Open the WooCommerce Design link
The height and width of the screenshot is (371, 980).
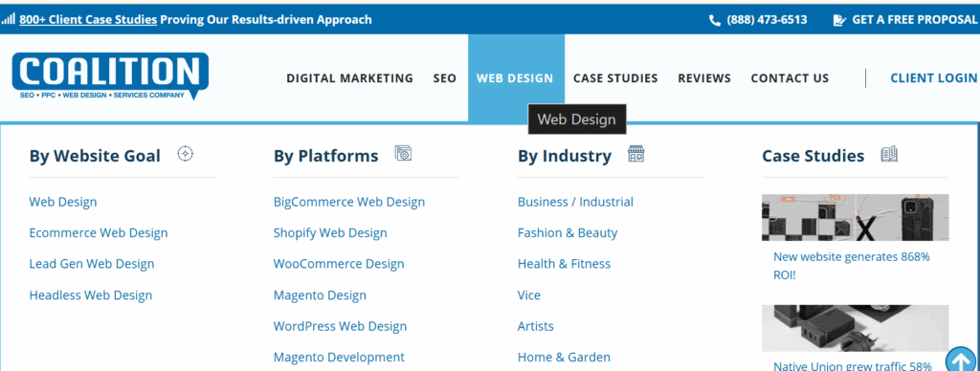tap(339, 264)
